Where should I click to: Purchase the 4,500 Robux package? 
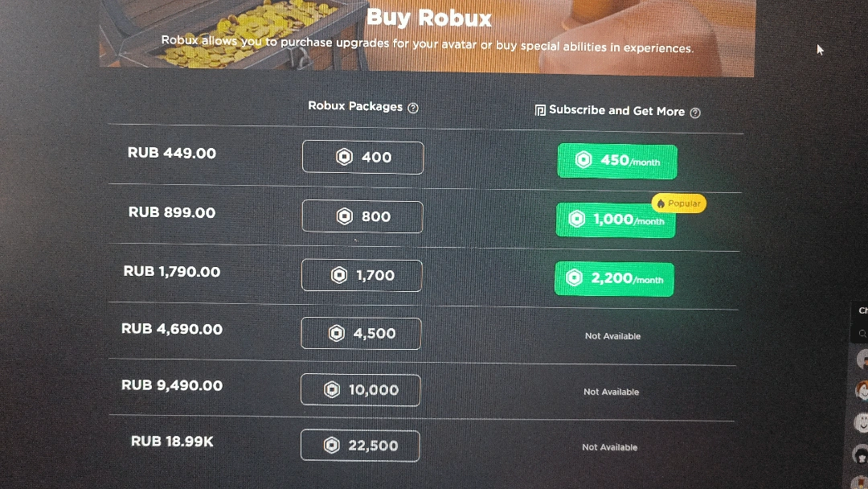pyautogui.click(x=361, y=333)
